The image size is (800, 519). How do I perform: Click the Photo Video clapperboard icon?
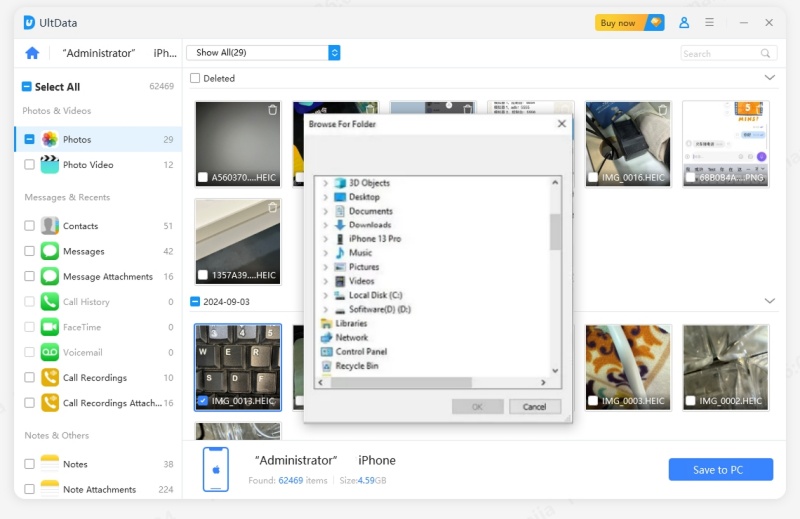pos(50,165)
